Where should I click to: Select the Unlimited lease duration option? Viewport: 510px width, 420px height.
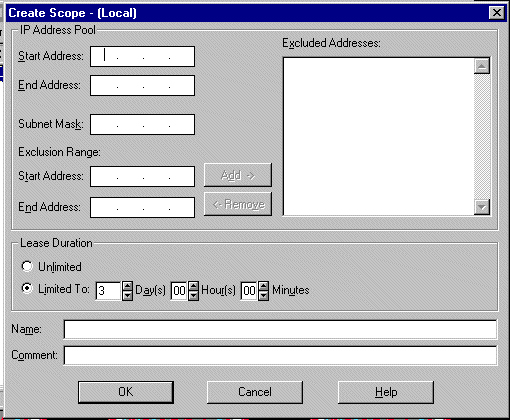(27, 266)
